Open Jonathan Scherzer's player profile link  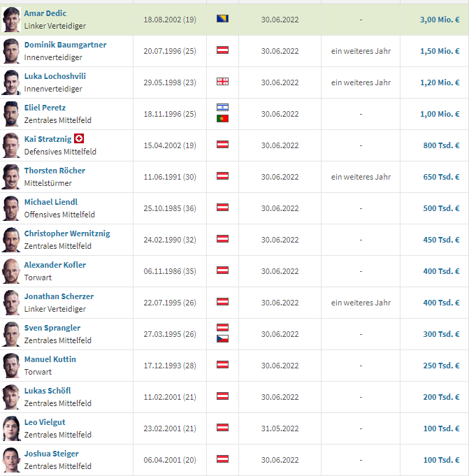tap(59, 296)
